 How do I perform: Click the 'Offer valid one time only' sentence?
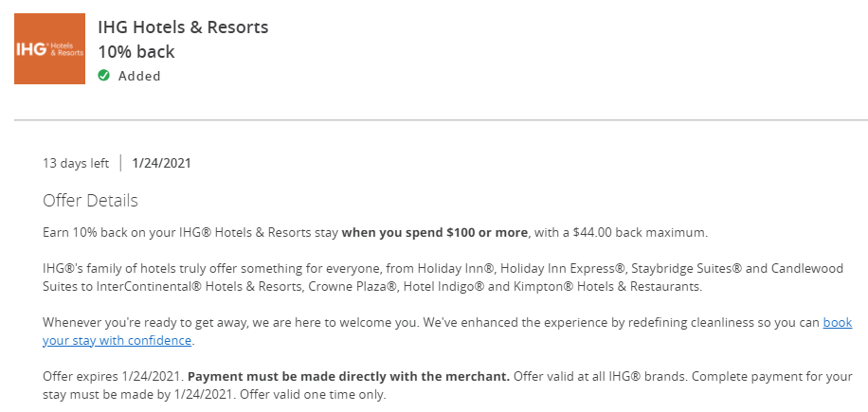tap(313, 395)
